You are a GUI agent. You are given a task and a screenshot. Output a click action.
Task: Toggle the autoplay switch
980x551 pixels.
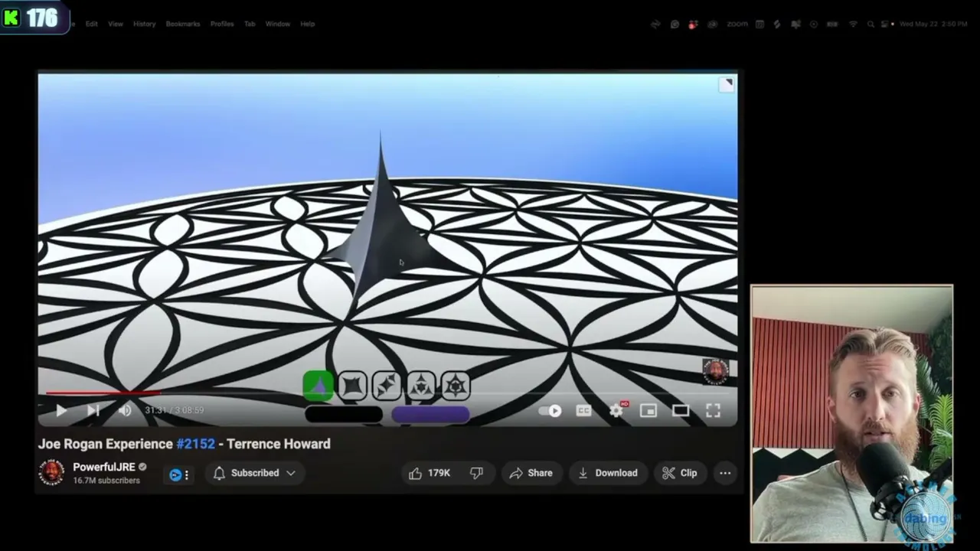click(x=550, y=411)
